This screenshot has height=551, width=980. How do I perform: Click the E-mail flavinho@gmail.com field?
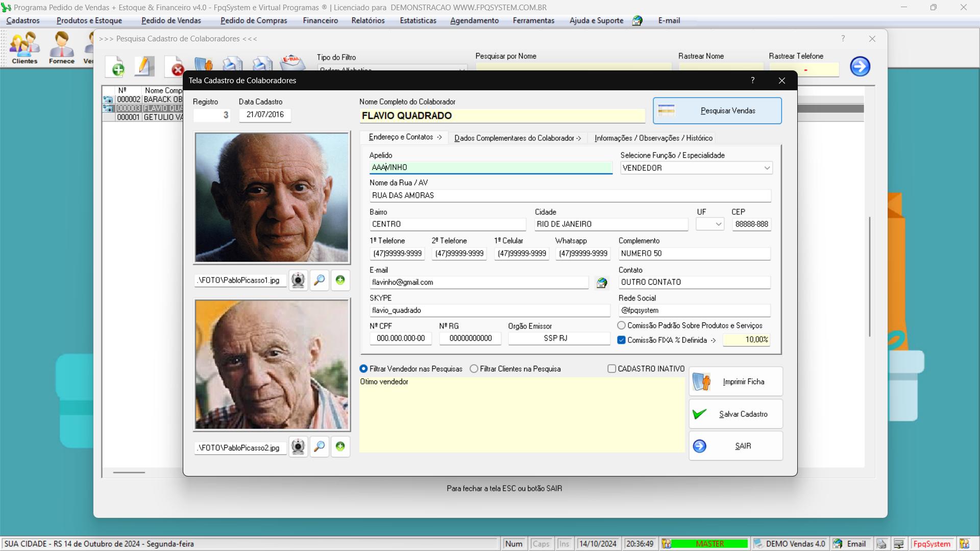coord(479,283)
